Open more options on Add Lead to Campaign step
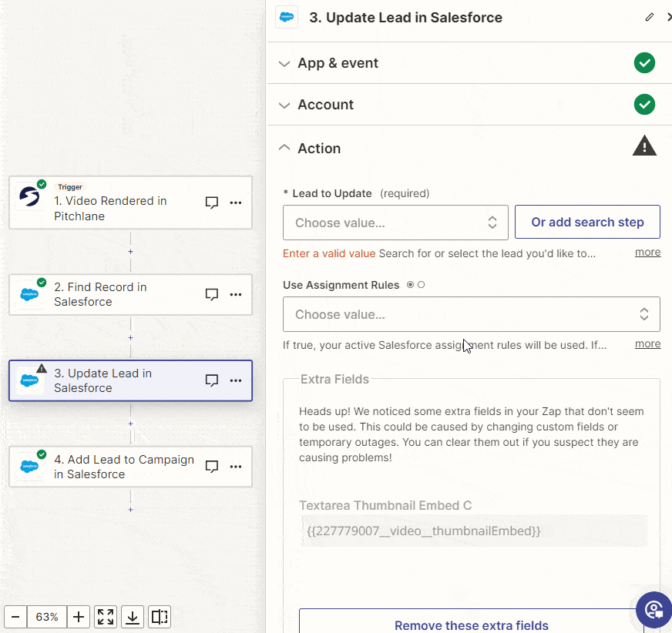The height and width of the screenshot is (633, 672). pos(236,467)
